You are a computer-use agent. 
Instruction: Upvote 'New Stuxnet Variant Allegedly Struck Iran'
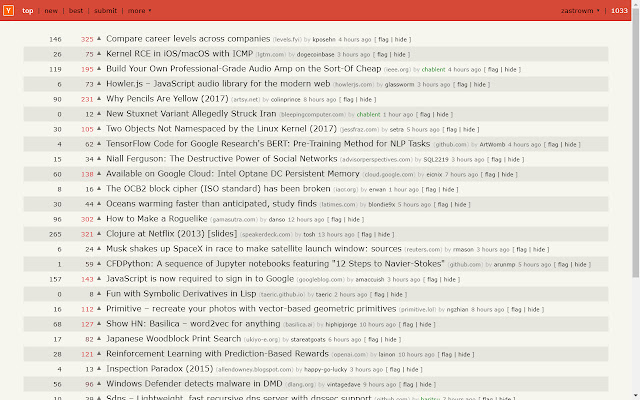(99, 113)
